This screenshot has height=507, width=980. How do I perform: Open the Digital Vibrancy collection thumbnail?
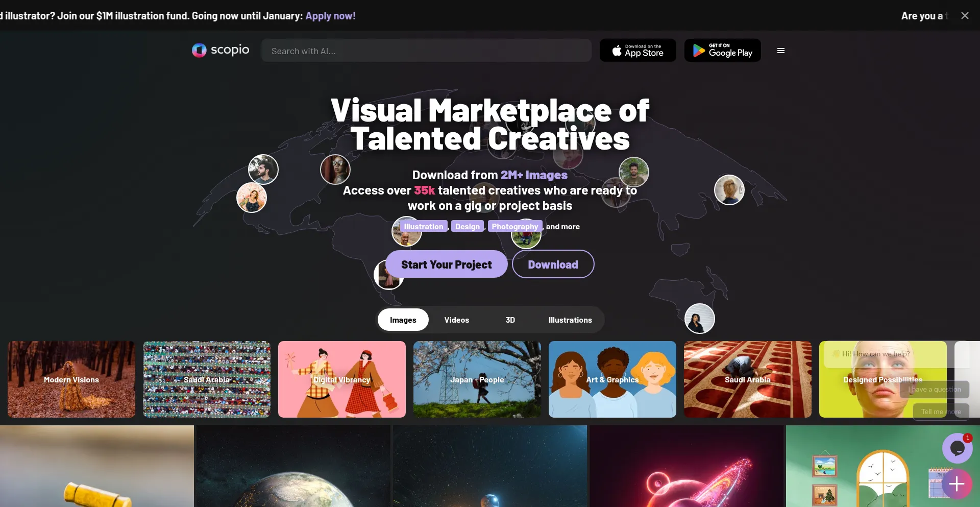click(342, 379)
